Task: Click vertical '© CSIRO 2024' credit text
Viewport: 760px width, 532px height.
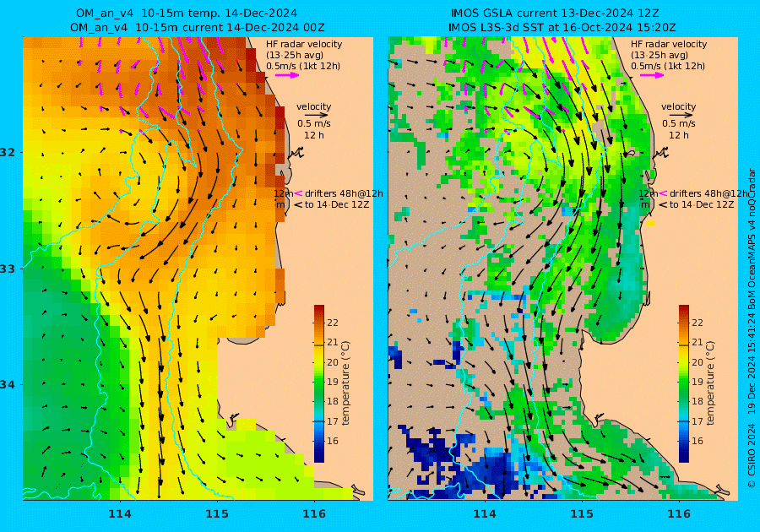Action: pyautogui.click(x=752, y=455)
